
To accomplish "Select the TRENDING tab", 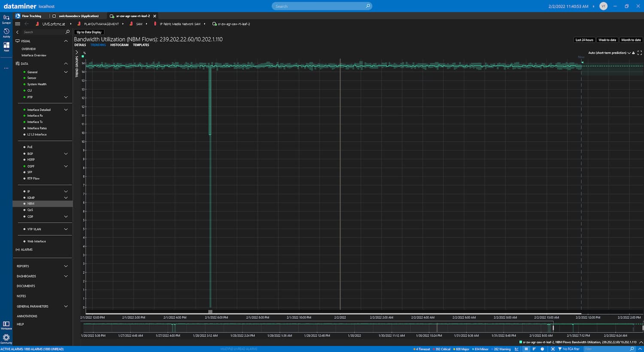I will 98,45.
